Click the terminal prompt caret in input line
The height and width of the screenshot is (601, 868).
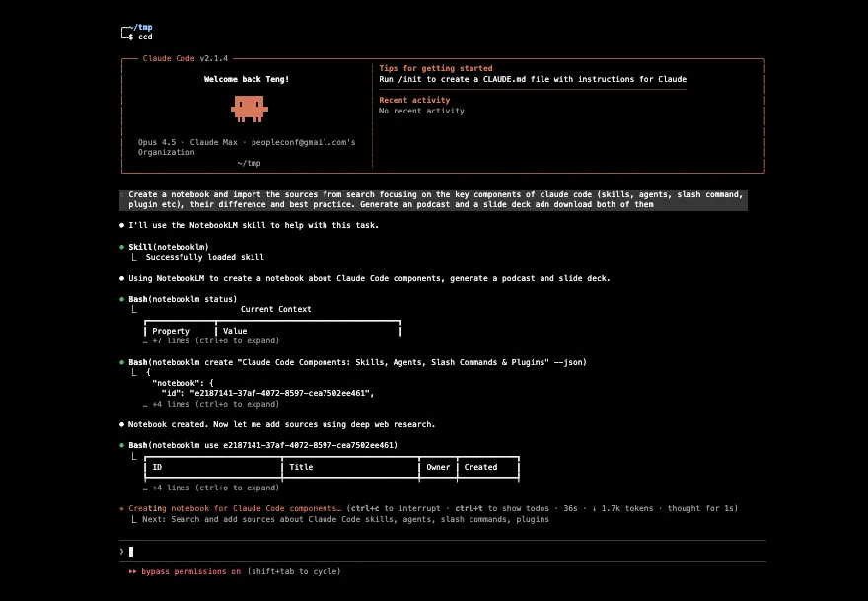point(122,551)
